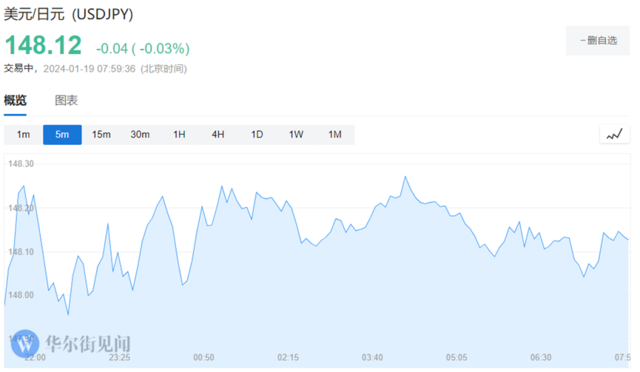
Task: Select the 概览 tab
Action: [16, 100]
